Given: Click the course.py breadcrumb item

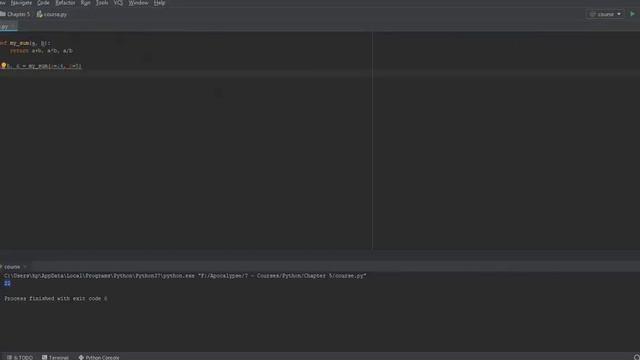Looking at the screenshot, I should click(52, 14).
